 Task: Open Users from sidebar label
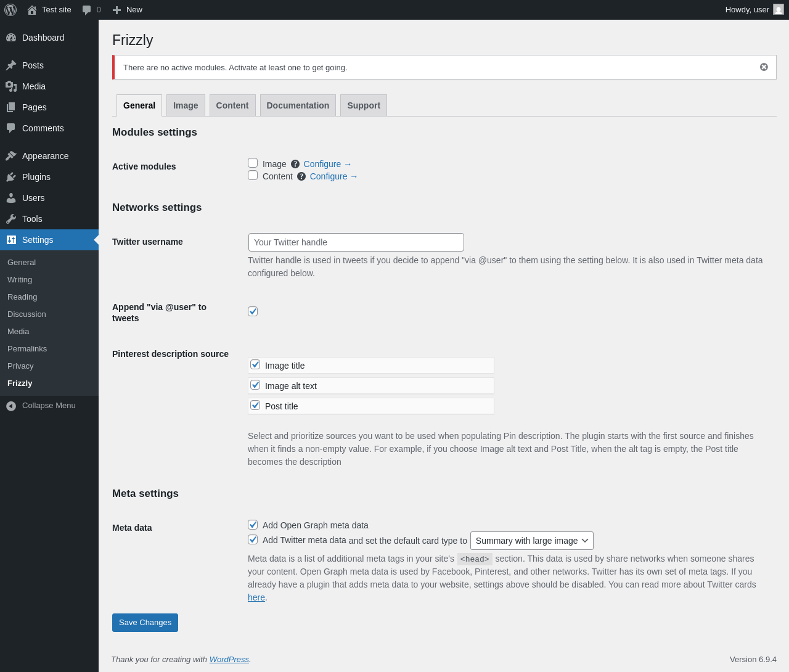(33, 198)
